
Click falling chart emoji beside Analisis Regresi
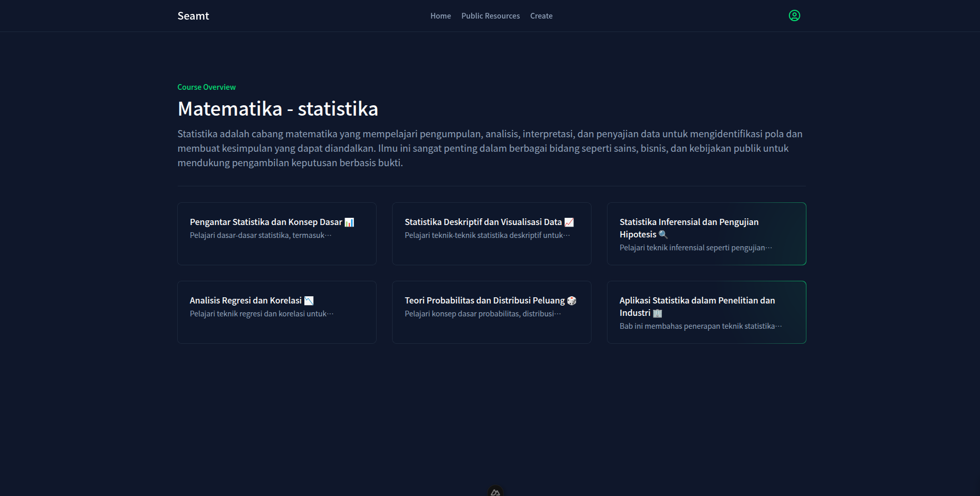pos(309,301)
